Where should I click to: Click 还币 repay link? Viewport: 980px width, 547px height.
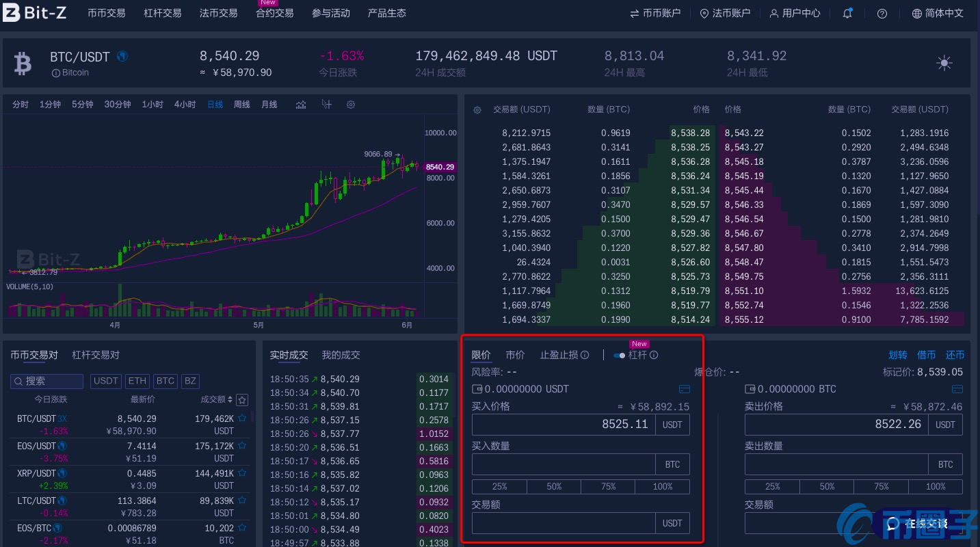955,355
